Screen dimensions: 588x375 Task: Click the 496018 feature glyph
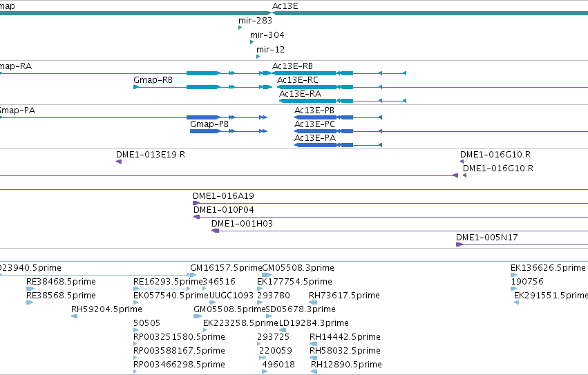click(265, 372)
